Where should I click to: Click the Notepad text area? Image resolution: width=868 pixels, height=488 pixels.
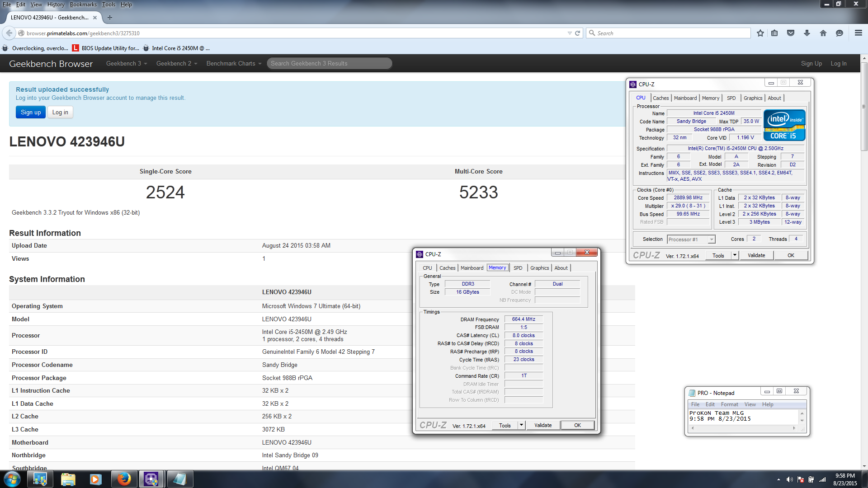743,416
